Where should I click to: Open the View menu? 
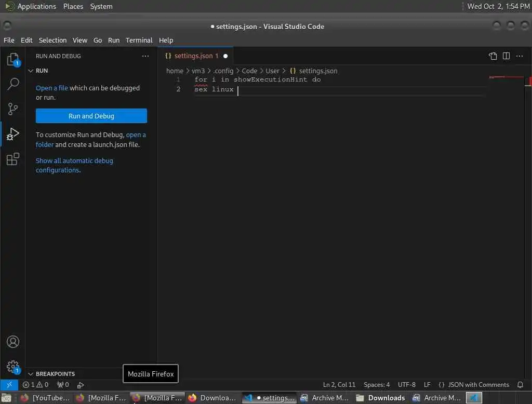79,40
